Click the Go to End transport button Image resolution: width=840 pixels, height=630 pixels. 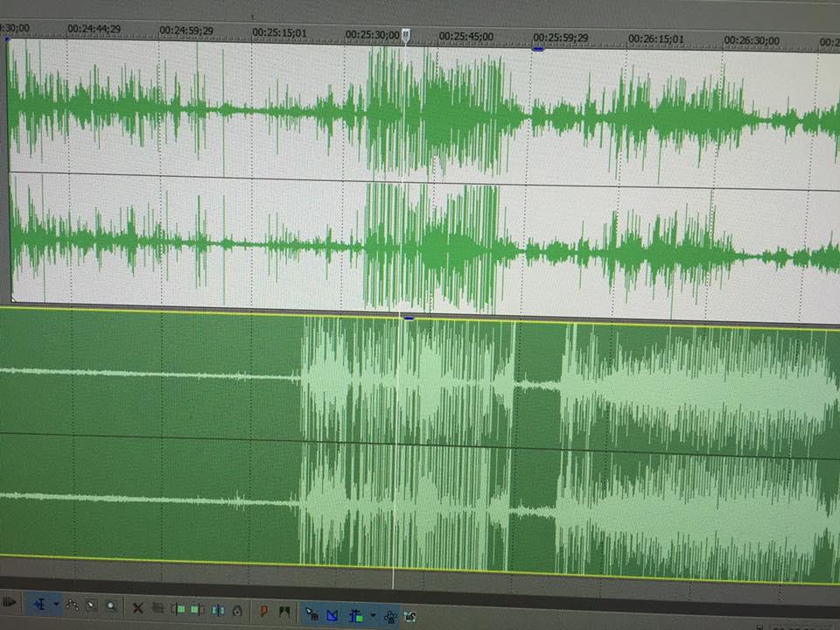pyautogui.click(x=9, y=603)
